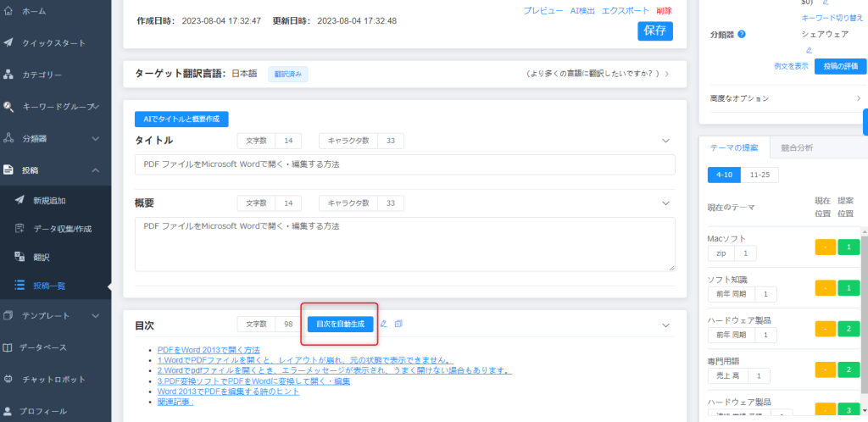868x422 pixels.
Task: Click the キーワード切り替え link
Action: pyautogui.click(x=832, y=19)
